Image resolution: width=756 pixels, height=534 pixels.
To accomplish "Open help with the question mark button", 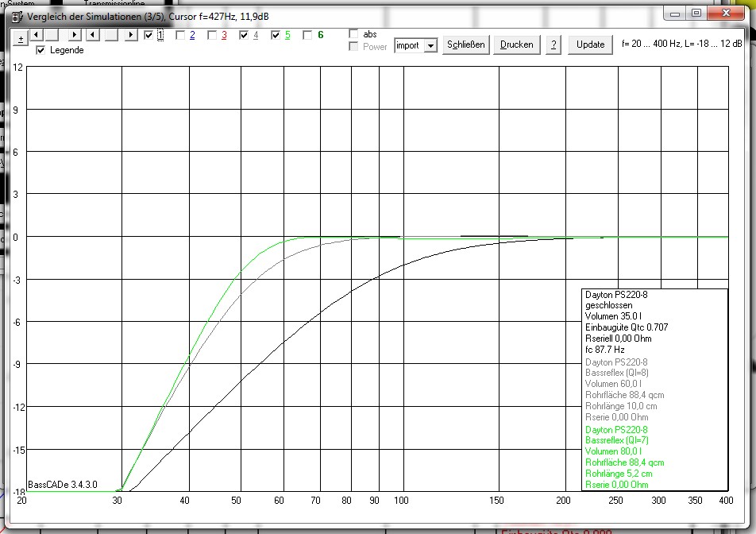I will tap(553, 44).
